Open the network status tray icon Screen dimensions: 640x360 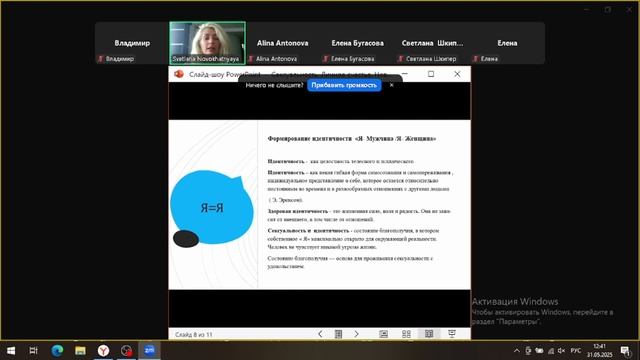(x=551, y=350)
